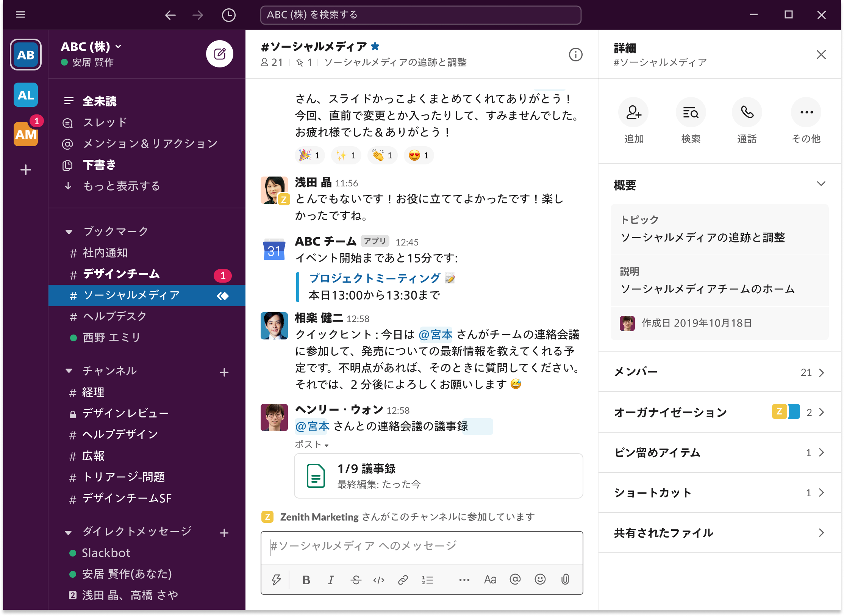Open the #広報 channel
The width and height of the screenshot is (844, 616).
click(x=147, y=456)
